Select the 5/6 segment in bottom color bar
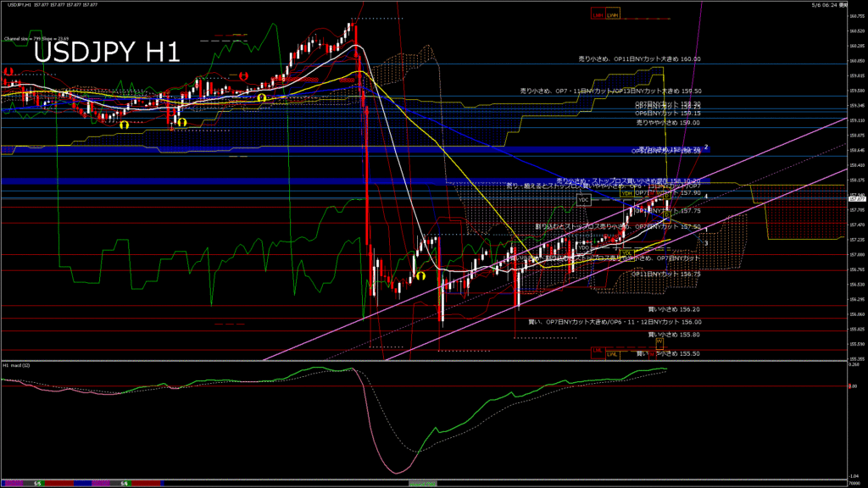 pos(37,484)
